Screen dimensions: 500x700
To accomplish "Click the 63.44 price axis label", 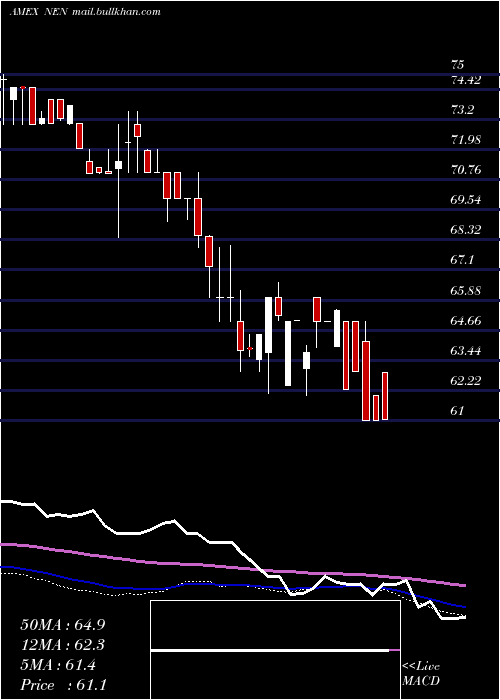I will (466, 350).
